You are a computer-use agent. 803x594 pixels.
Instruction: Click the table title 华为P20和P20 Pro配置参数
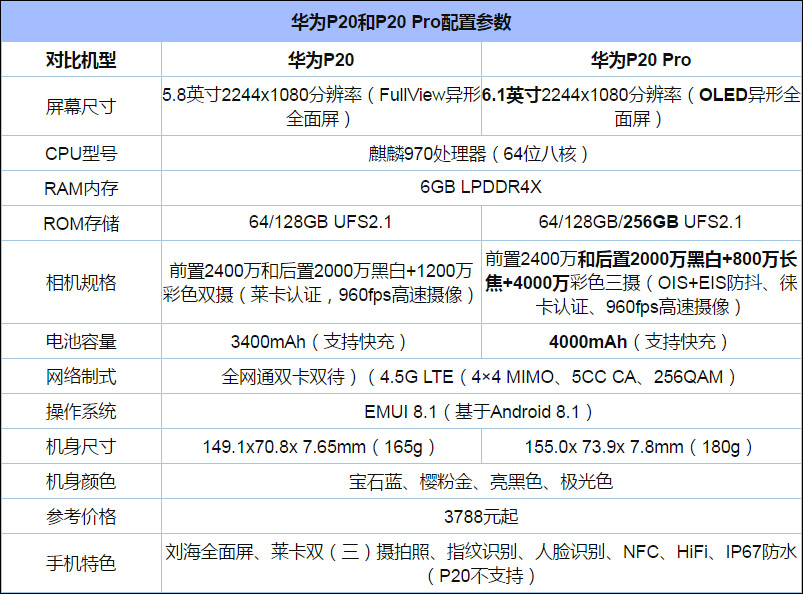pyautogui.click(x=402, y=22)
